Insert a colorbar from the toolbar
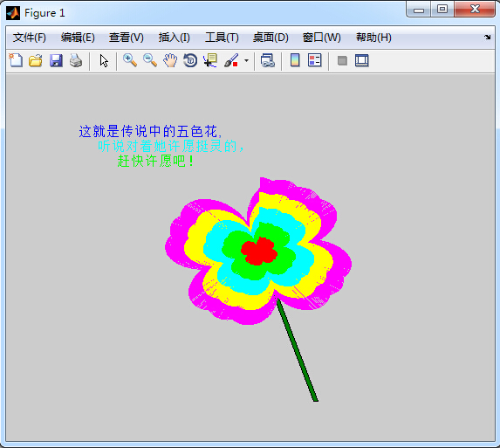 (295, 60)
